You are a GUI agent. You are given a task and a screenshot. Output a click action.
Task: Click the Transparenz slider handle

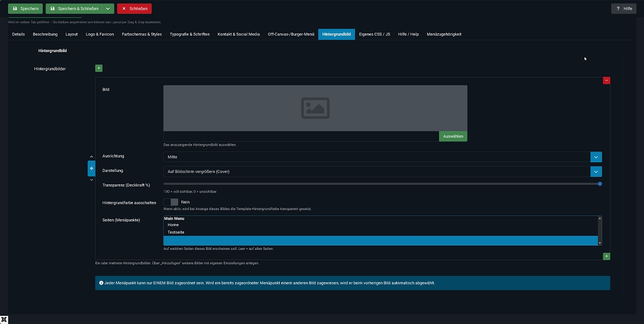(599, 184)
